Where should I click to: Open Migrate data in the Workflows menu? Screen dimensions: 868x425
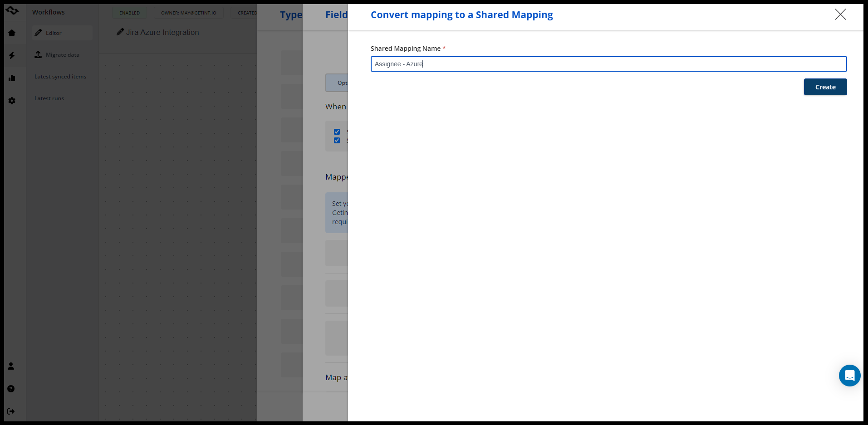coord(62,55)
